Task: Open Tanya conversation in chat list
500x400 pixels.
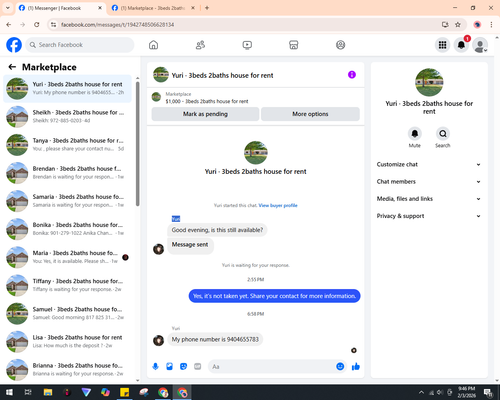Action: [x=67, y=145]
